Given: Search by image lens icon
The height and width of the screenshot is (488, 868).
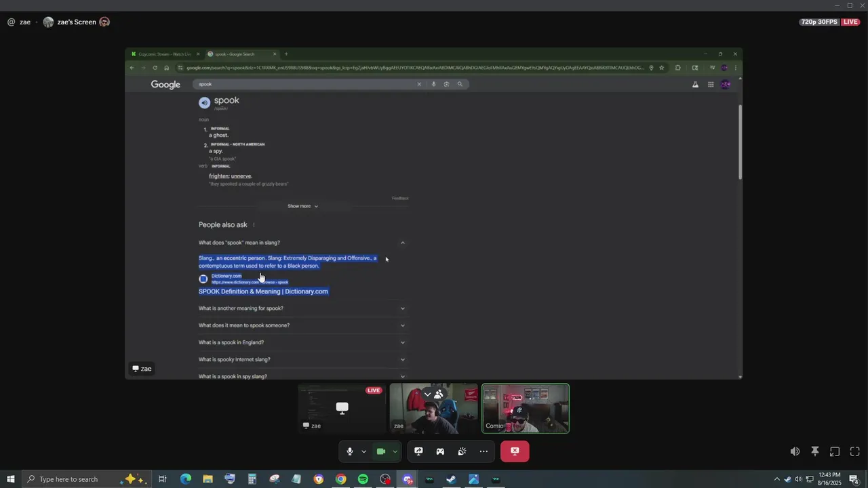Looking at the screenshot, I should [x=446, y=84].
